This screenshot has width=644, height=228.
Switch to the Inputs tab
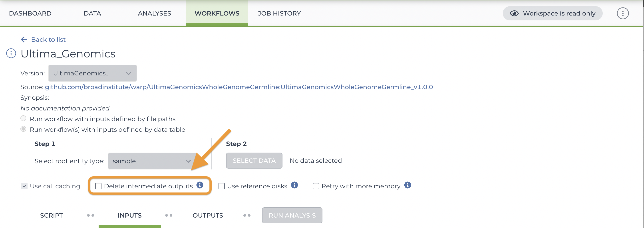(x=129, y=215)
